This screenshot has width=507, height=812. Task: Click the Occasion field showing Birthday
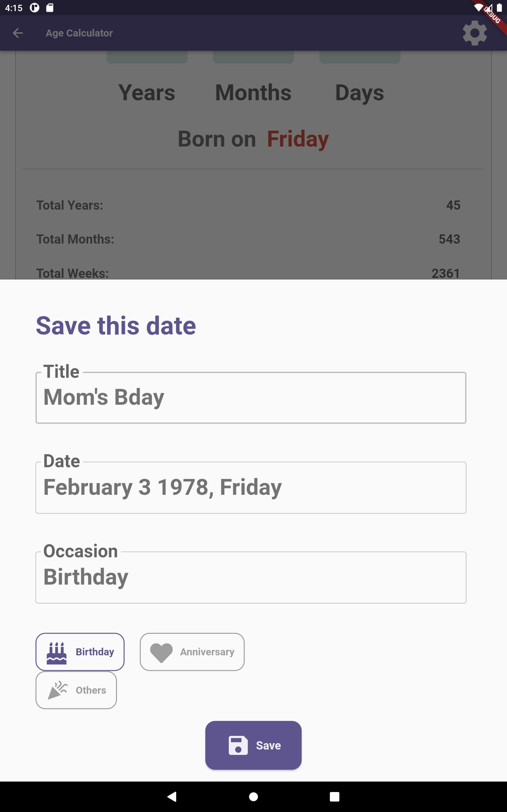251,577
